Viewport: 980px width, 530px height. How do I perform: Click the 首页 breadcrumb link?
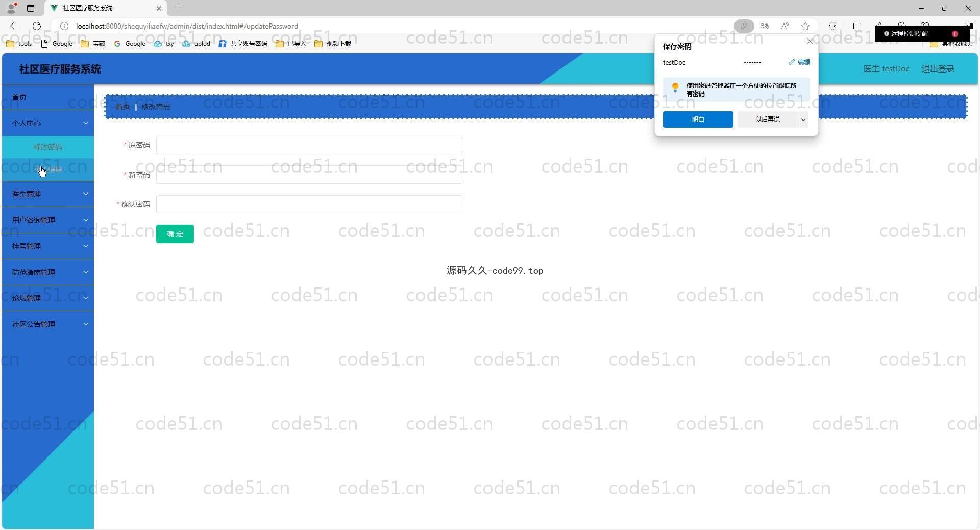pyautogui.click(x=122, y=107)
